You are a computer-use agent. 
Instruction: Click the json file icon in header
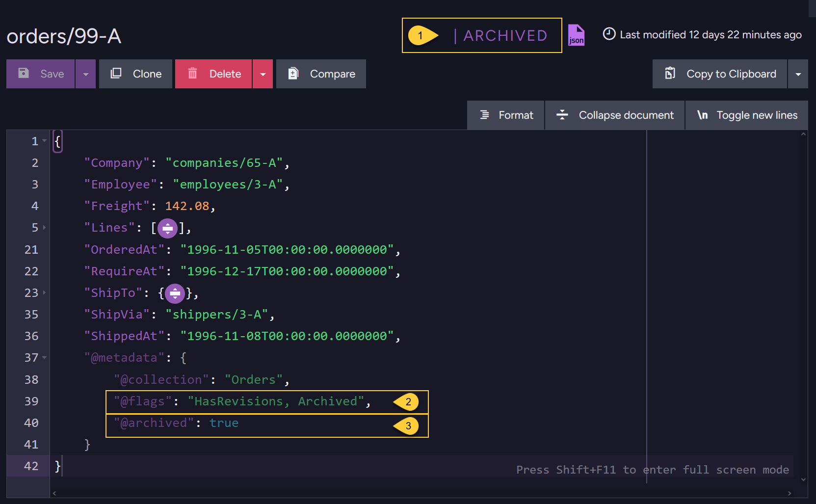[x=576, y=35]
